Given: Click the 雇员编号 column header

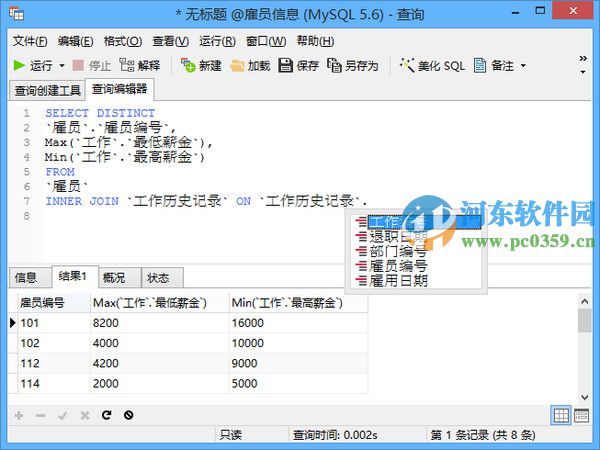Looking at the screenshot, I should click(54, 303).
